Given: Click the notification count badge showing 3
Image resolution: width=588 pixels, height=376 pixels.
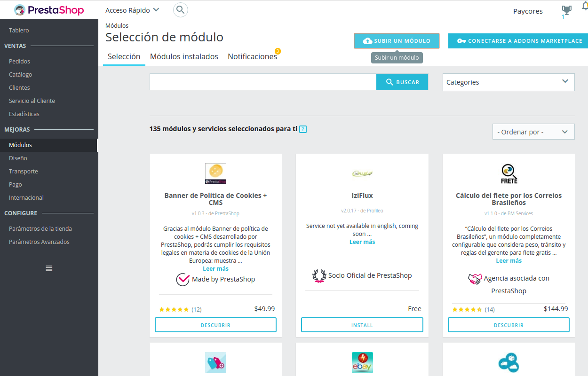Looking at the screenshot, I should 278,51.
